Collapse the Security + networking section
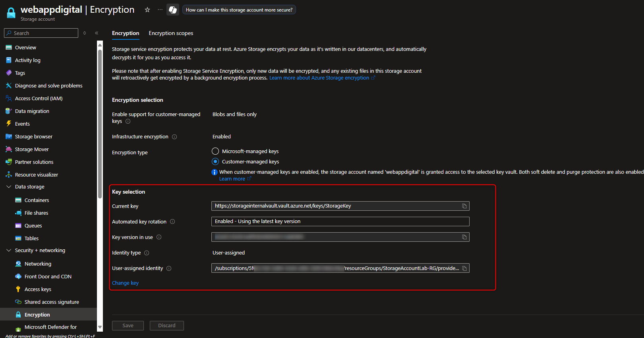 9,250
